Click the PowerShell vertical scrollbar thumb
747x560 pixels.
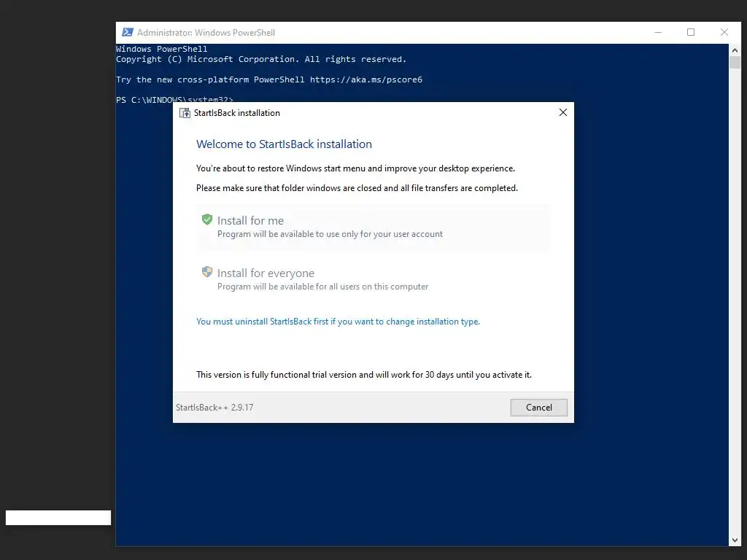click(x=735, y=63)
